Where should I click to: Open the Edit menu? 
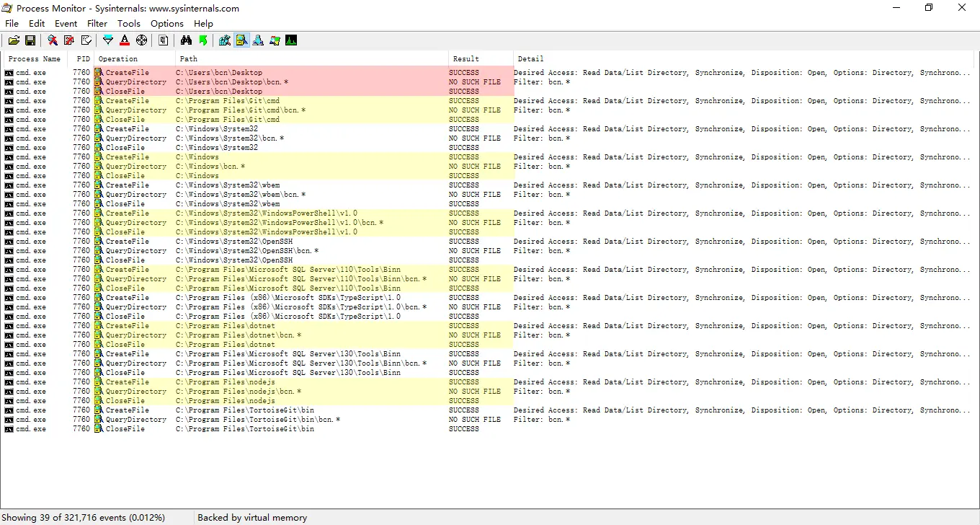pos(37,24)
